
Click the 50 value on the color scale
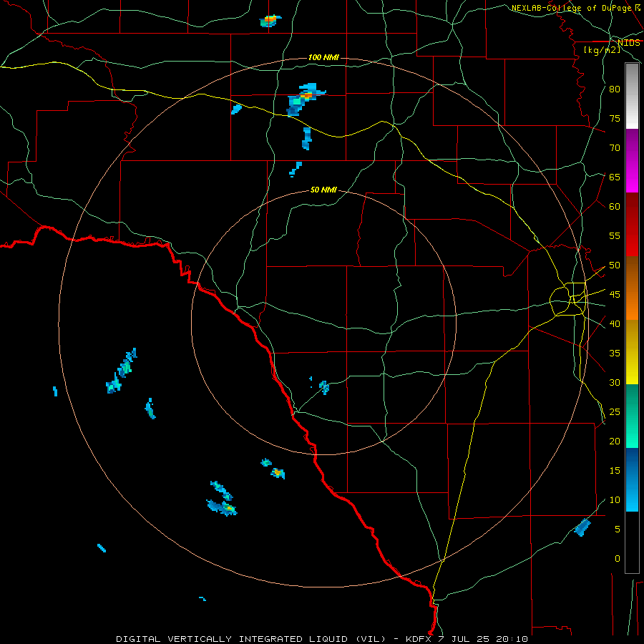click(615, 265)
